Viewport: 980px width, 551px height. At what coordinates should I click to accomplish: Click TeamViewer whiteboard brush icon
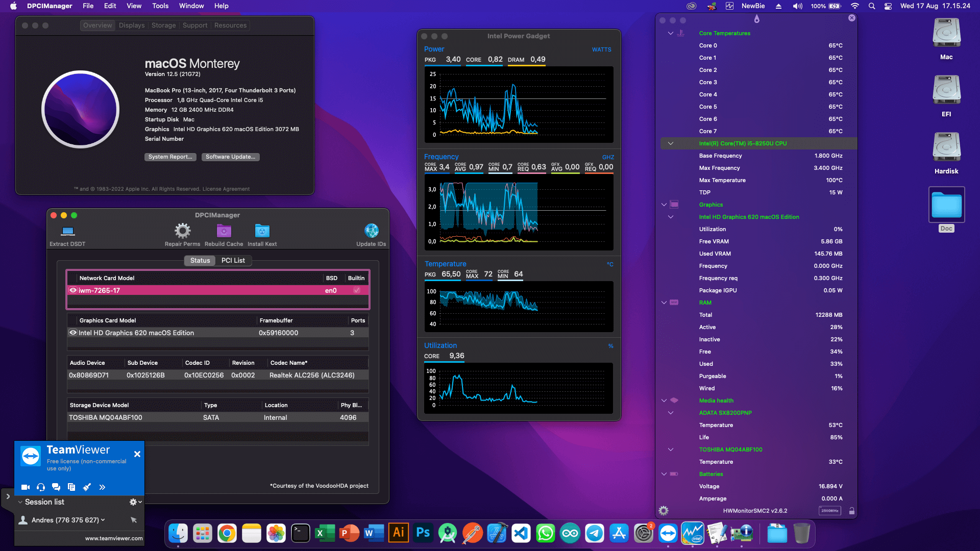87,487
